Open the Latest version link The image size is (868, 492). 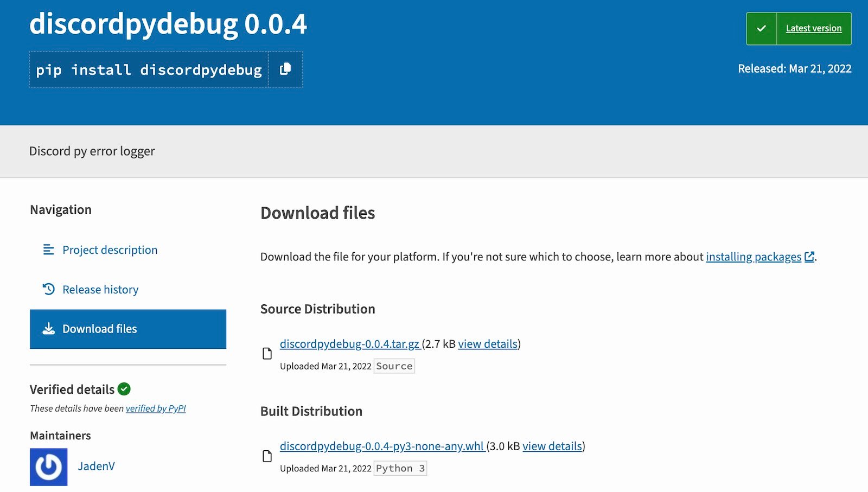point(813,28)
